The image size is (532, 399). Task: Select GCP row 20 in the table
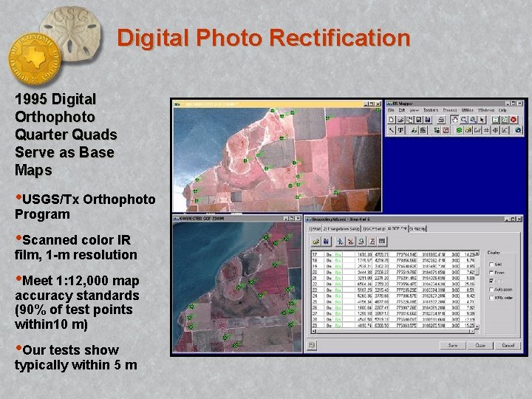click(x=393, y=272)
